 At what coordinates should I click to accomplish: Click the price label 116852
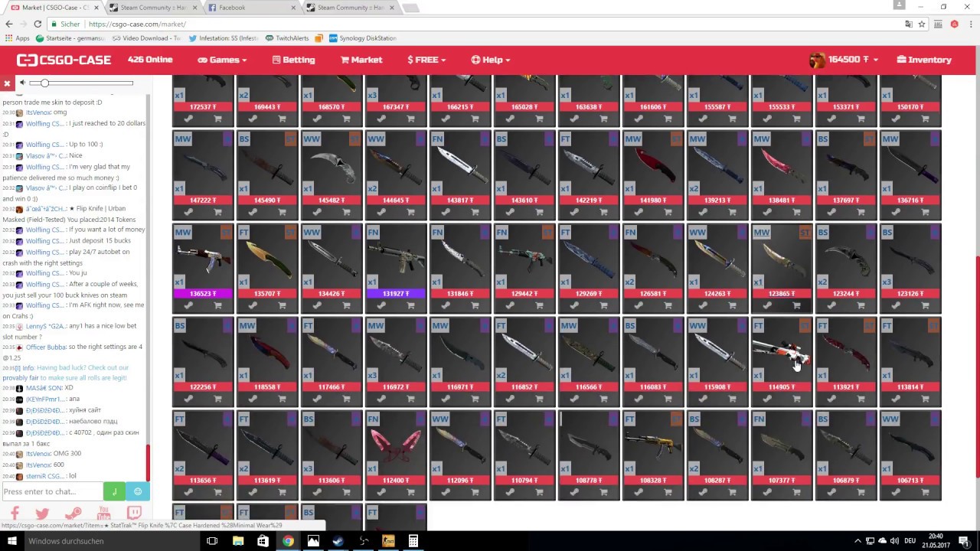click(524, 386)
